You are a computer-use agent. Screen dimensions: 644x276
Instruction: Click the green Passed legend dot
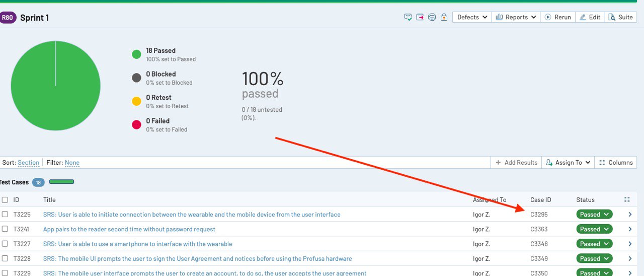tap(136, 54)
